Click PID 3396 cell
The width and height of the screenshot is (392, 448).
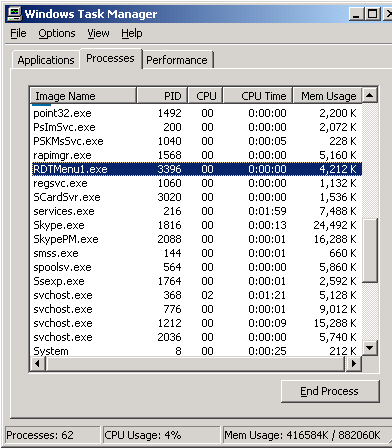169,169
